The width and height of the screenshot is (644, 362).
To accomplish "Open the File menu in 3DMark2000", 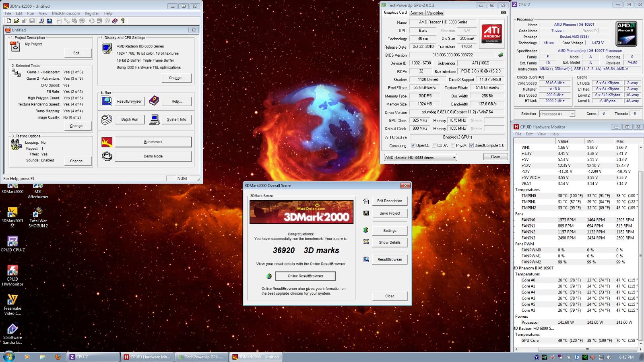I will (x=8, y=13).
